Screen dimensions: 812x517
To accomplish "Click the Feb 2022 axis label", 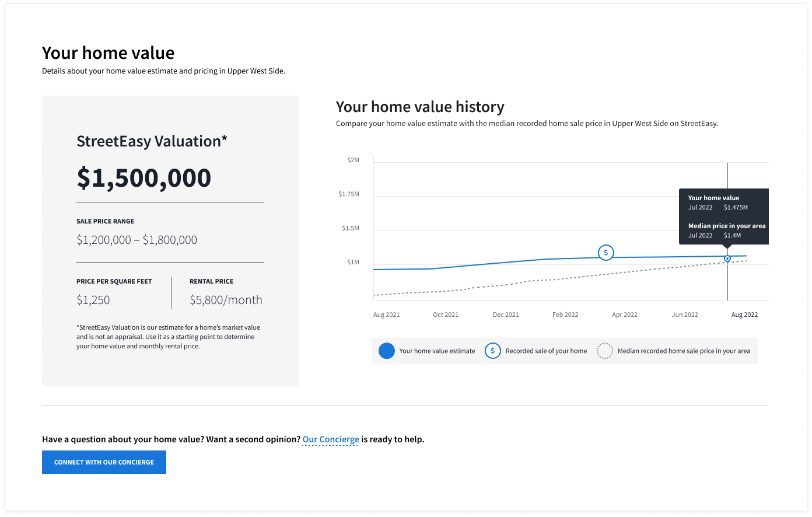I will [x=565, y=315].
